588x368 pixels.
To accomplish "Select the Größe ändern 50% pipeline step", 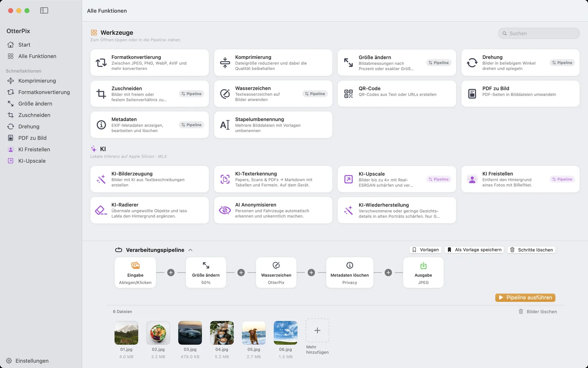I will [x=206, y=273].
